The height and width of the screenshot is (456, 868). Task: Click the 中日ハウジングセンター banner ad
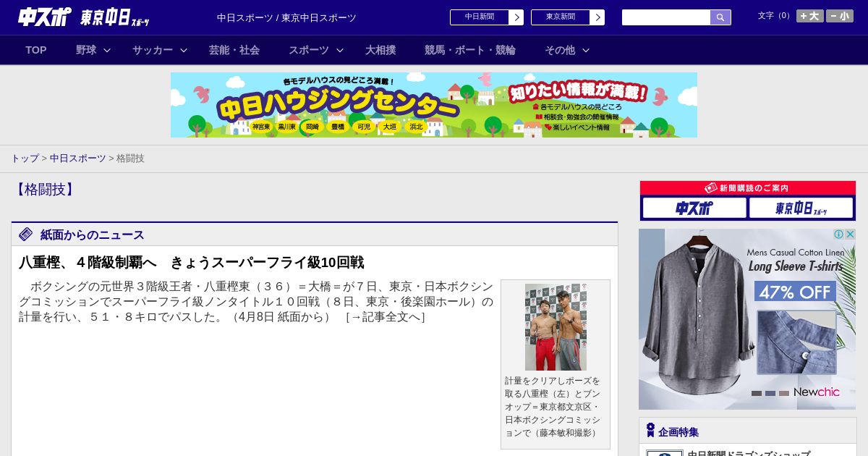(434, 105)
